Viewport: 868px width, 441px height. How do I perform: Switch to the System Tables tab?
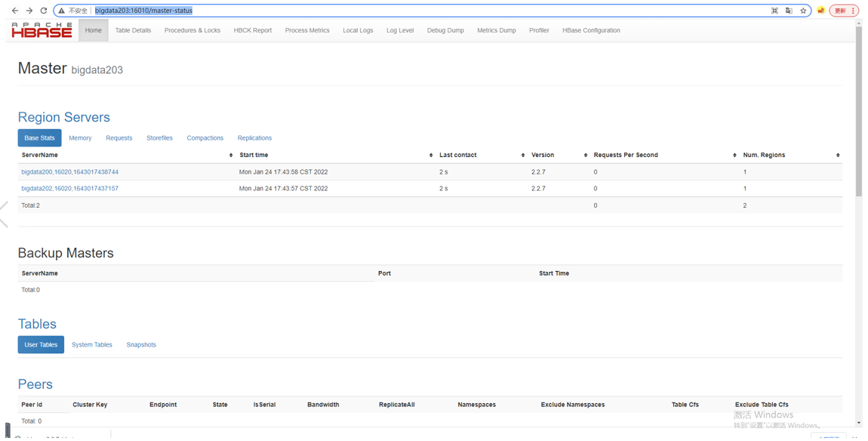[x=92, y=344]
